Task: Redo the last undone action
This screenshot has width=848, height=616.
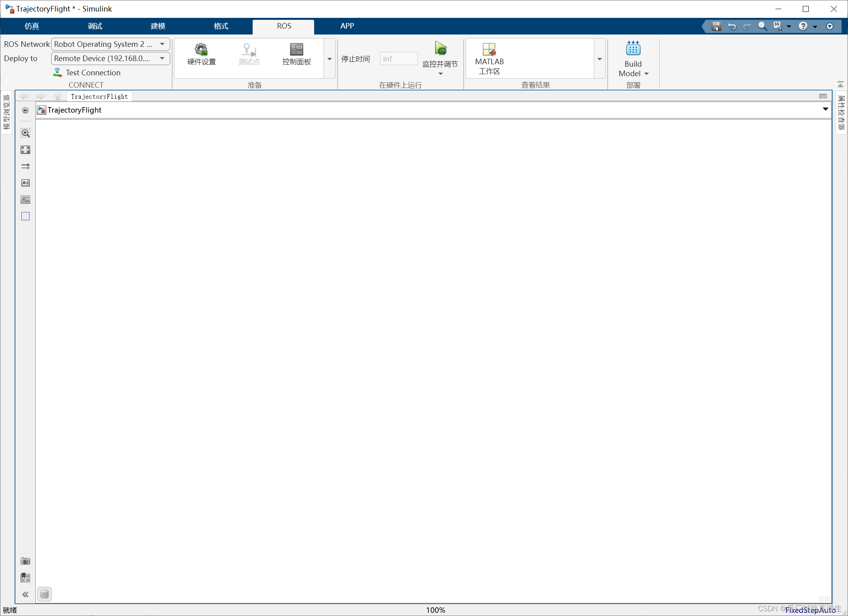Action: coord(747,26)
